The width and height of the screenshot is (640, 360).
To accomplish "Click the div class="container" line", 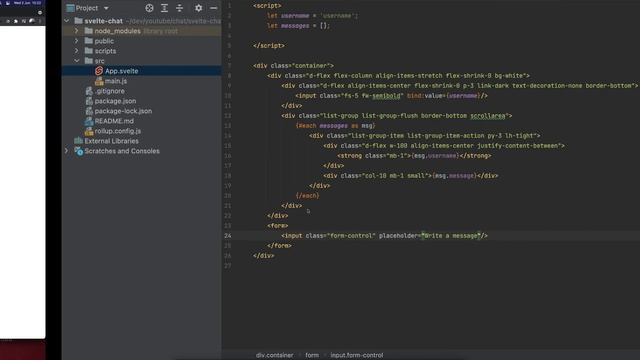I will 293,66.
